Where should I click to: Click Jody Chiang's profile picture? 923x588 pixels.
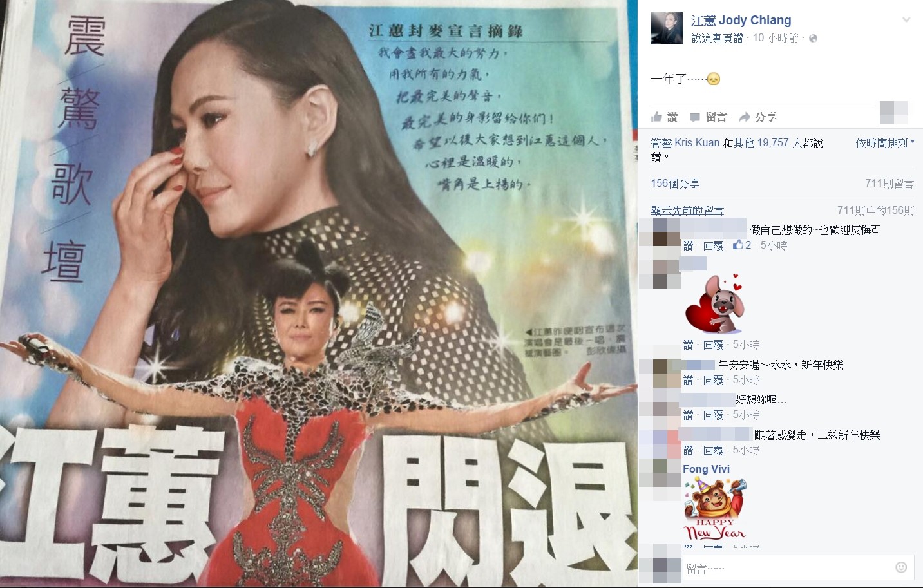click(667, 28)
